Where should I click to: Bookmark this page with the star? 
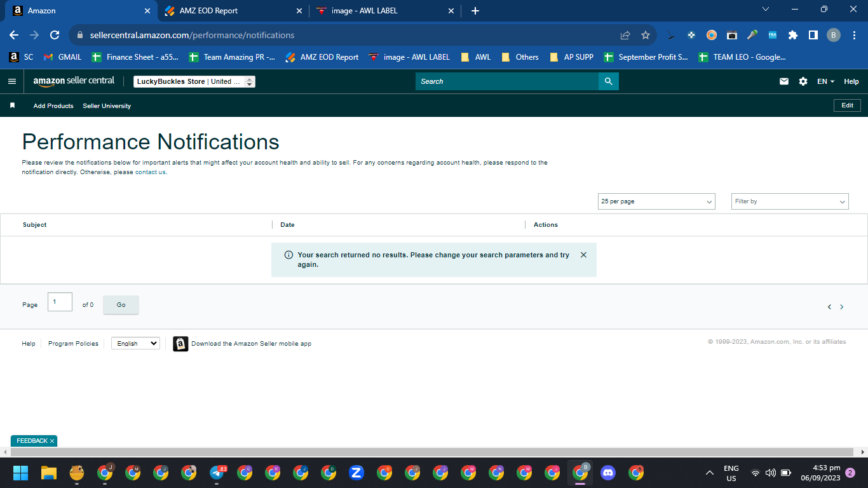tap(646, 35)
